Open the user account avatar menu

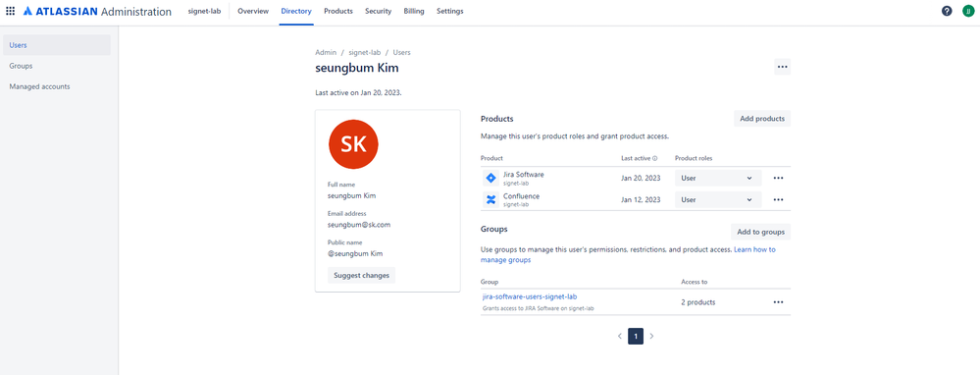coord(968,11)
